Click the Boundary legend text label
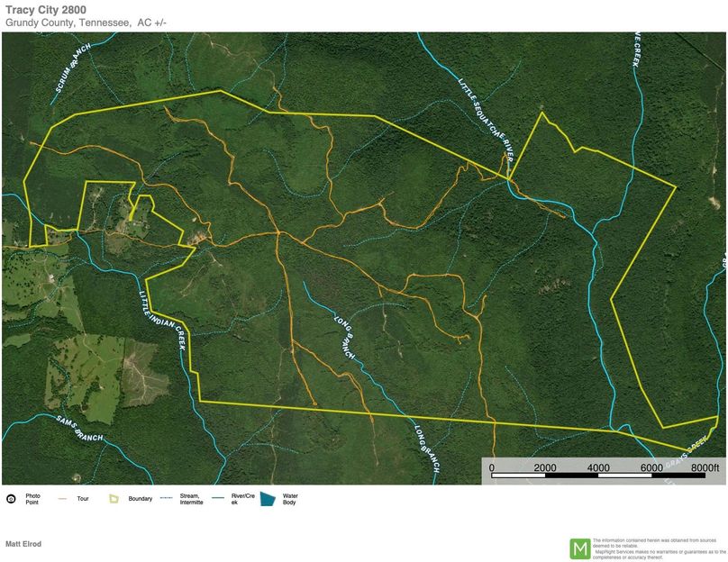Image resolution: width=728 pixels, height=562 pixels. coord(141,498)
